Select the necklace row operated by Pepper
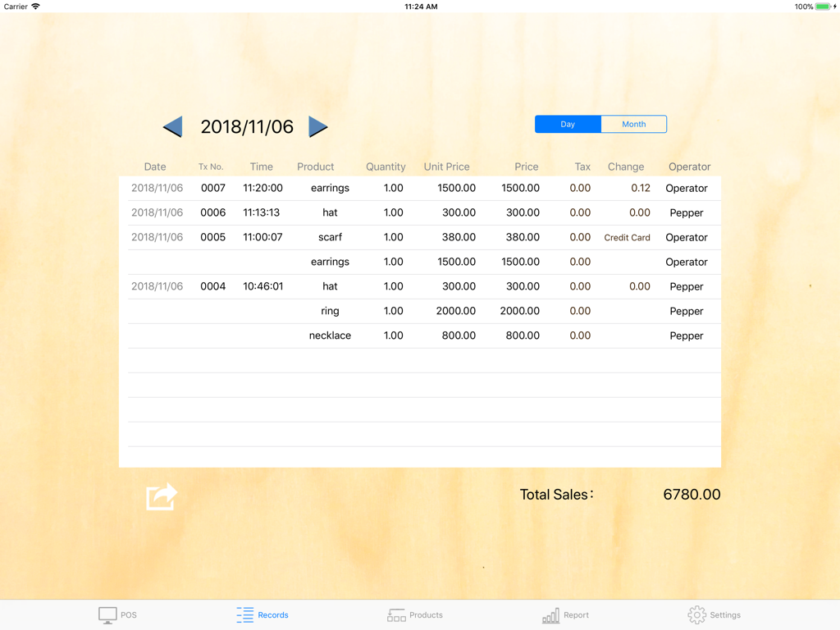 (420, 336)
